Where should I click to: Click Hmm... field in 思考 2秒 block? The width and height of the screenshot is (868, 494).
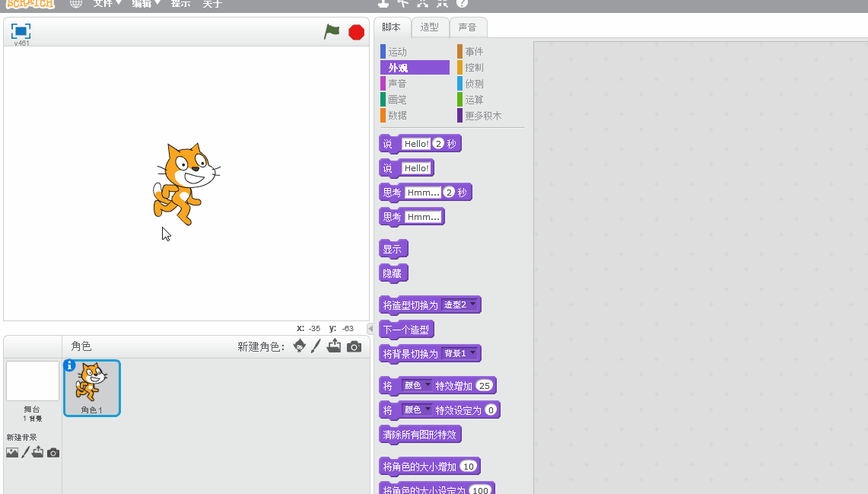coord(424,193)
